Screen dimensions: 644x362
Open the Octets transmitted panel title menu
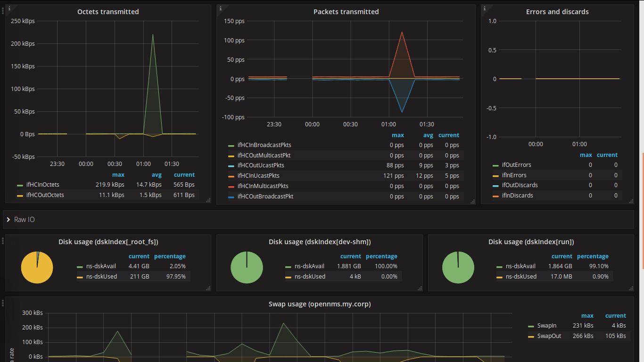108,11
